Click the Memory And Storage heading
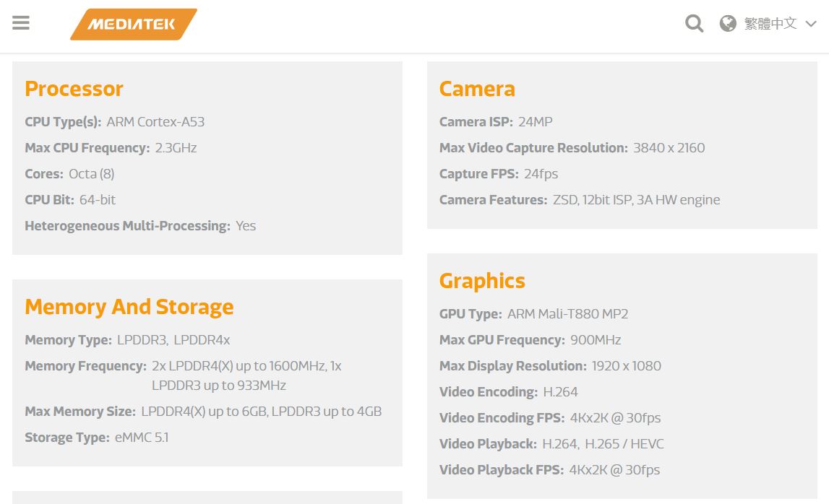The image size is (829, 504). point(129,307)
